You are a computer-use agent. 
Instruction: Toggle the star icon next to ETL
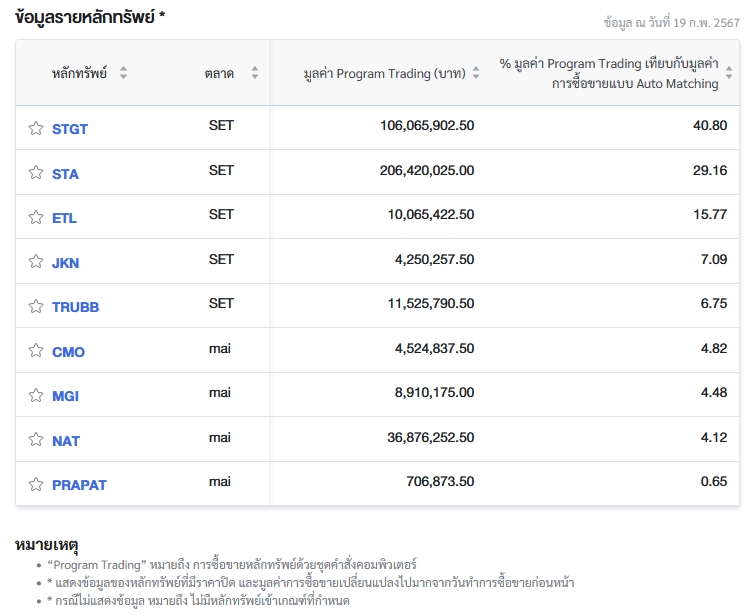tap(36, 218)
